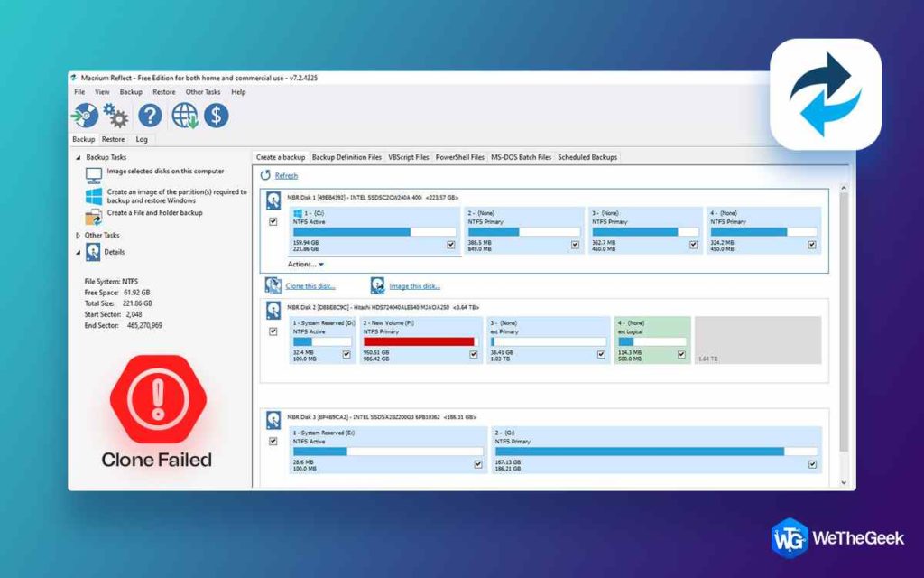The image size is (924, 578).
Task: Click the gears toolbar icon
Action: (115, 115)
